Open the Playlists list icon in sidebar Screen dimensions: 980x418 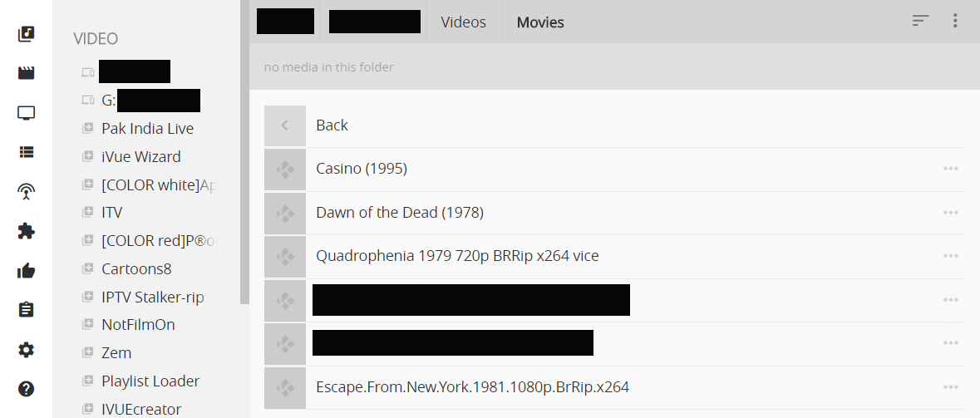pyautogui.click(x=27, y=152)
